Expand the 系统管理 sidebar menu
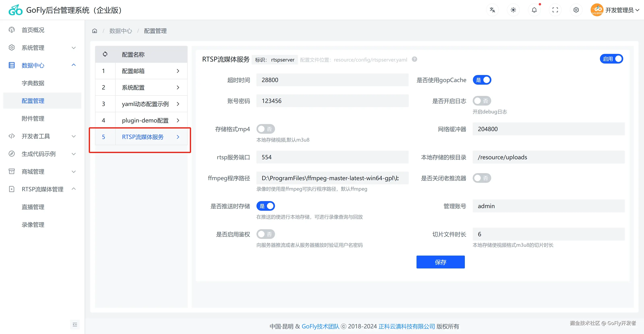 pos(42,48)
